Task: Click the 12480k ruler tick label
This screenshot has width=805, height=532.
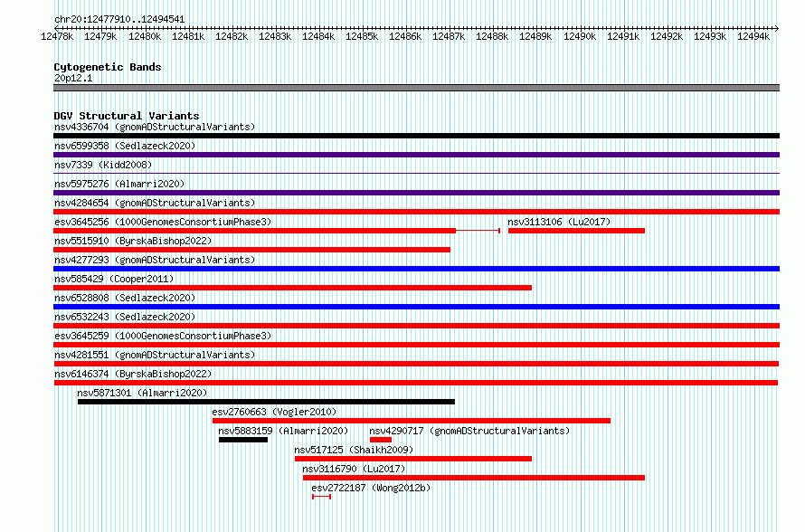Action: [x=145, y=36]
